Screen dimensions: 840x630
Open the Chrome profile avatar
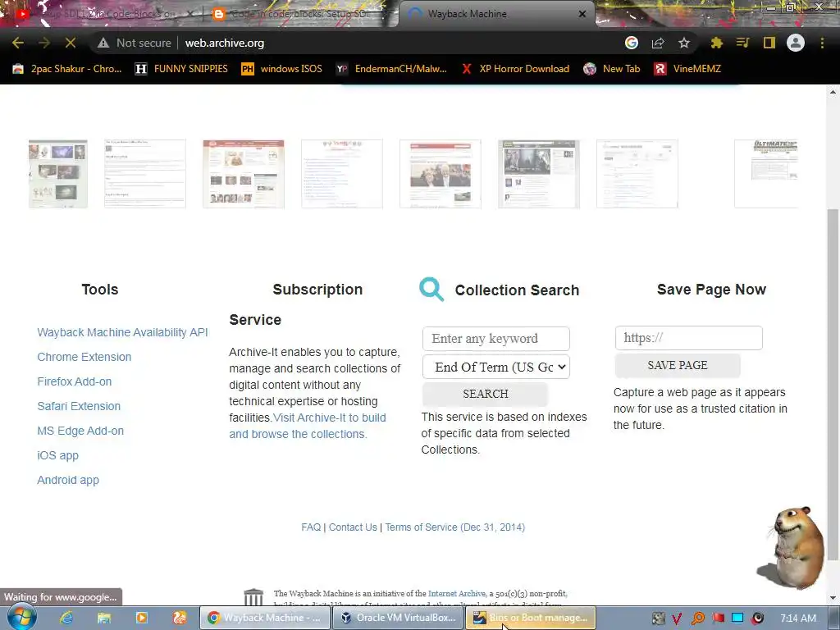[796, 43]
